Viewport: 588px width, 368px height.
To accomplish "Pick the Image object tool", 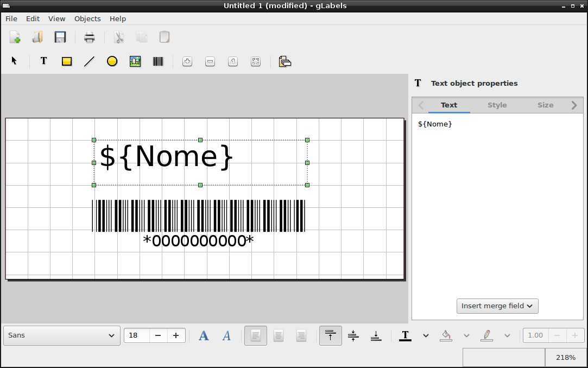I will [135, 61].
